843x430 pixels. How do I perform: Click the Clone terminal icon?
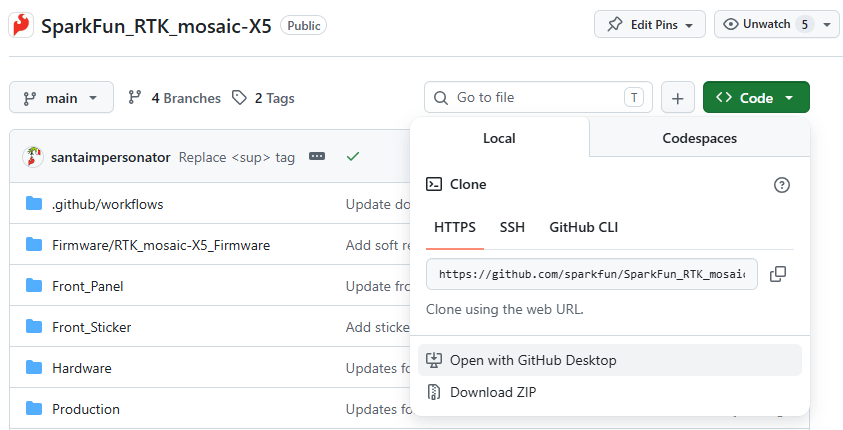tap(434, 184)
